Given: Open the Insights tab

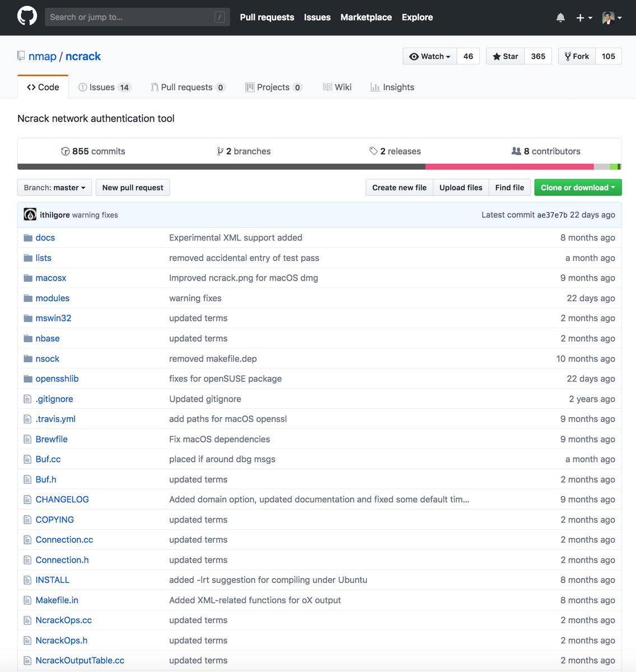Looking at the screenshot, I should coord(392,87).
